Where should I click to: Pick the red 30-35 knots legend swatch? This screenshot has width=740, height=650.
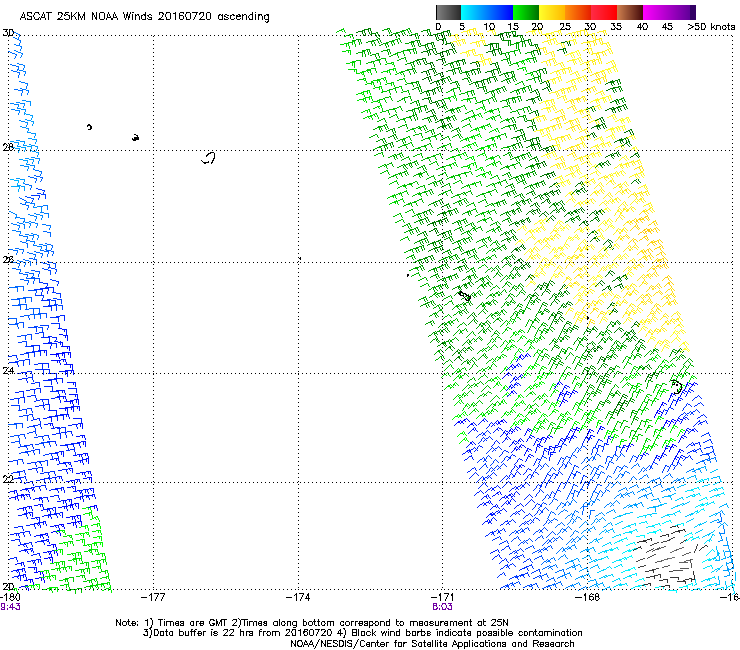tap(604, 12)
